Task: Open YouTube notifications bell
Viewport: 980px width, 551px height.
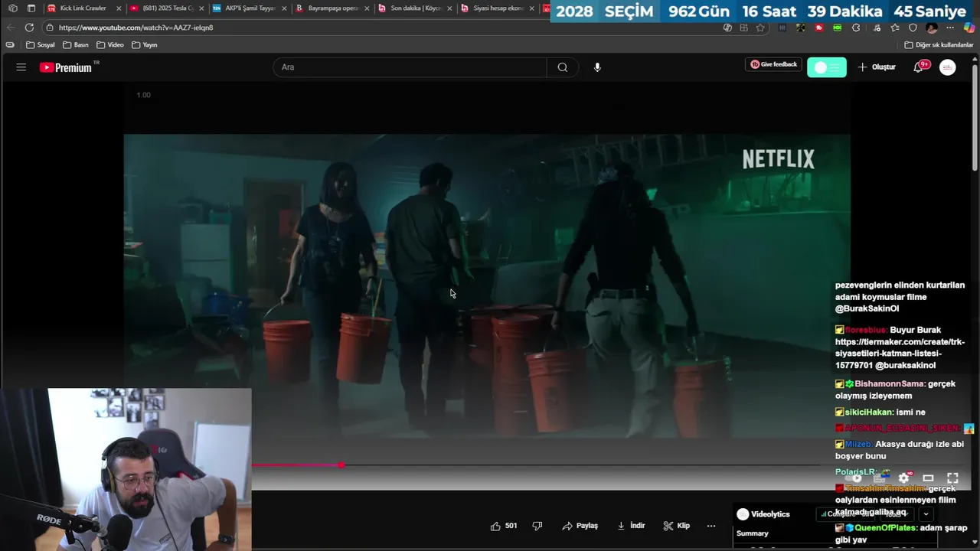Action: (919, 67)
